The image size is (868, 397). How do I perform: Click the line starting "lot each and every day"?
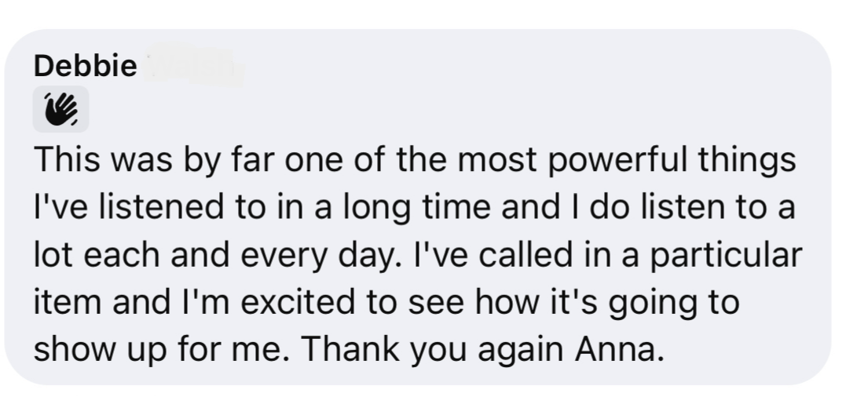click(x=418, y=255)
